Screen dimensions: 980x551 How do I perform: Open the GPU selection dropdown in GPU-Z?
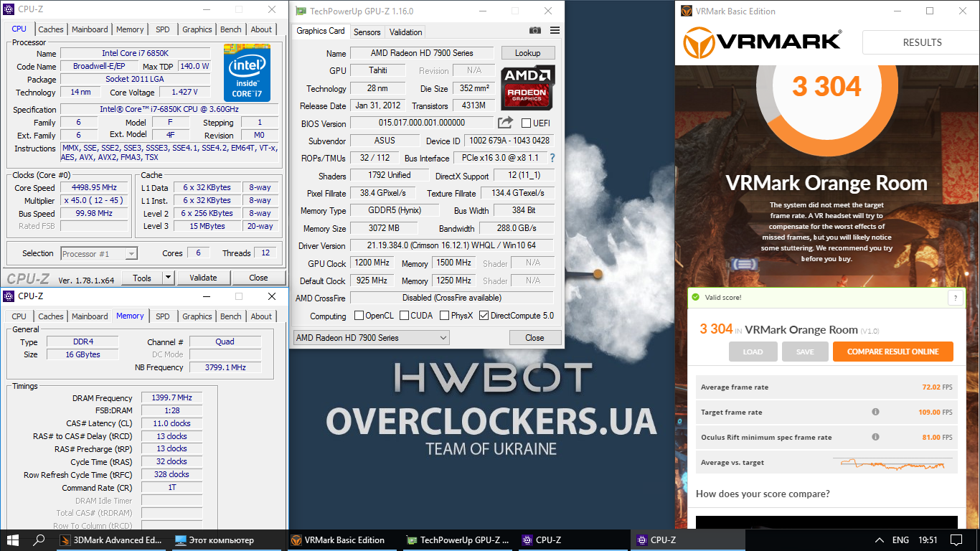coord(371,338)
